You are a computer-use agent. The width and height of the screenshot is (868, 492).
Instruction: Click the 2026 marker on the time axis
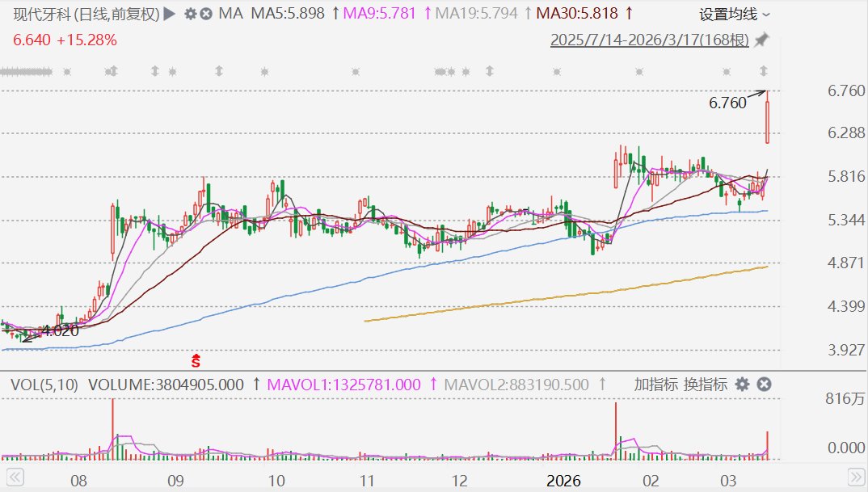(563, 481)
